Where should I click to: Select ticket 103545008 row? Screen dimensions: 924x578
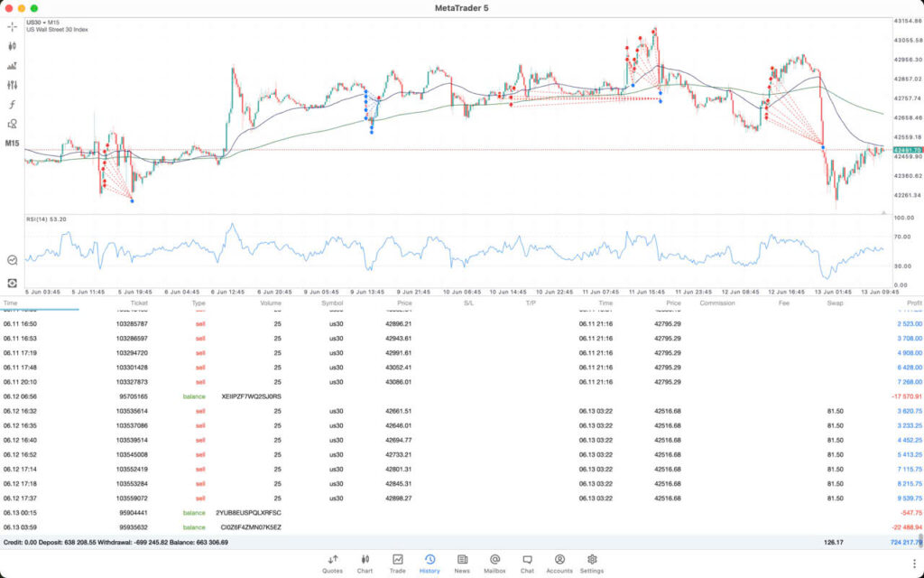[x=462, y=455]
